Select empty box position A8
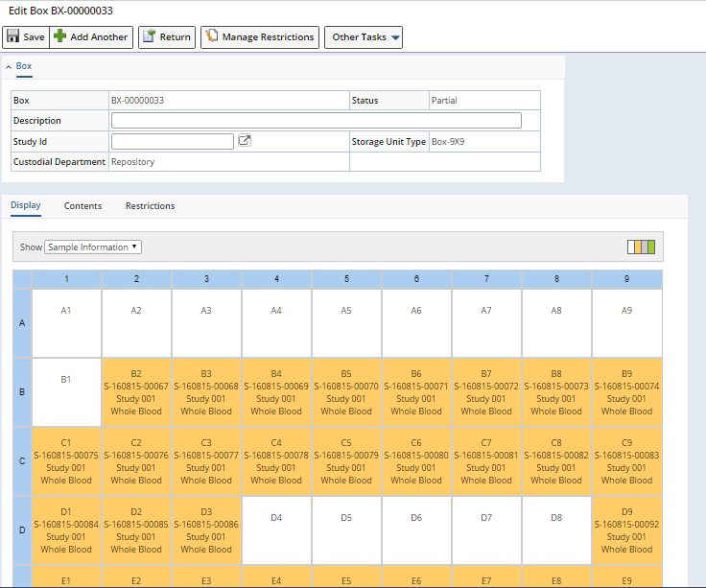The image size is (706, 588). pyautogui.click(x=556, y=323)
